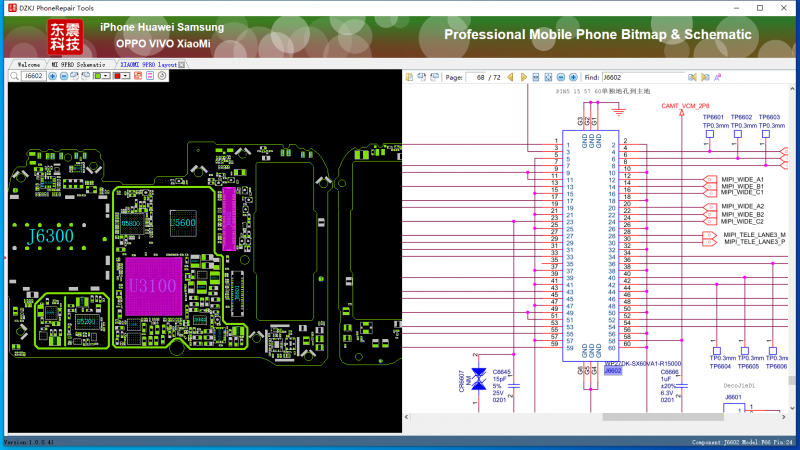Click the J6300 connector label on board
This screenshot has width=800, height=450.
[49, 235]
